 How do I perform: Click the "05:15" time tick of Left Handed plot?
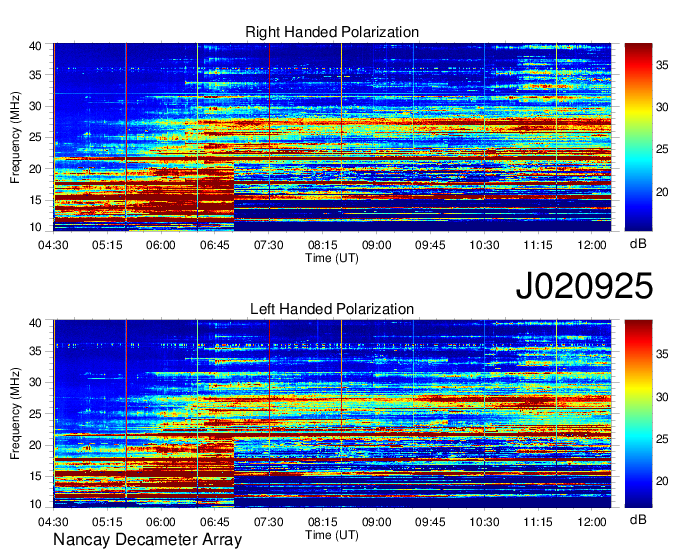(x=107, y=522)
